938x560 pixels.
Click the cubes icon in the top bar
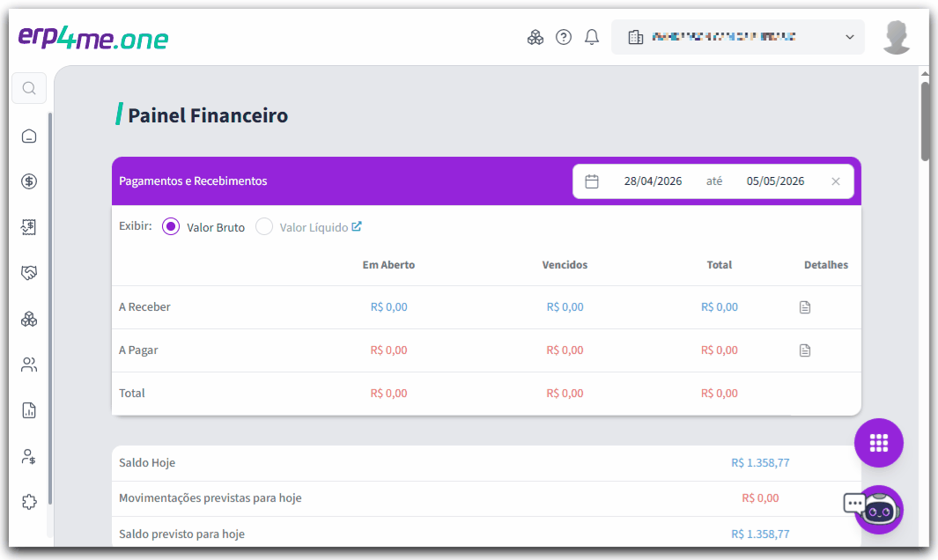pyautogui.click(x=535, y=37)
